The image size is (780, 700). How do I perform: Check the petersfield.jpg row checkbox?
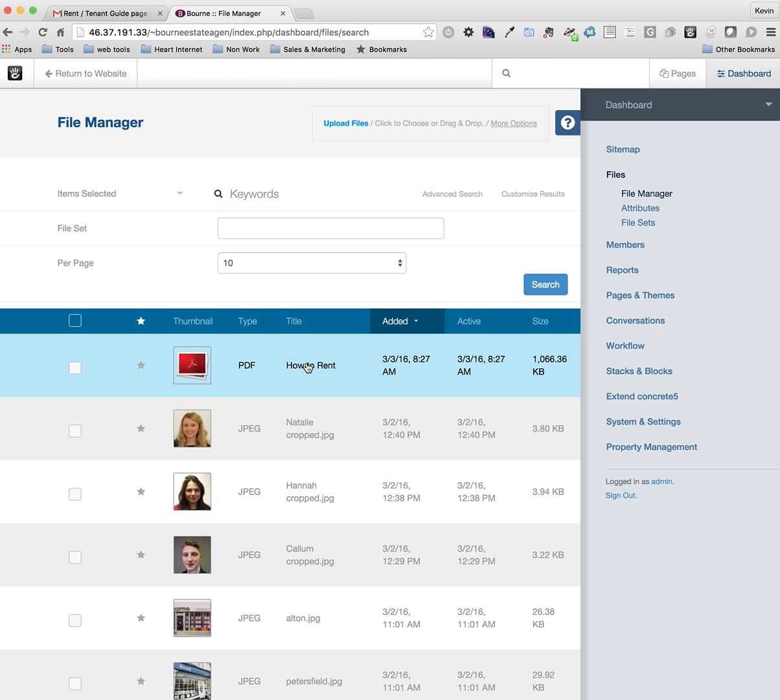click(x=75, y=684)
